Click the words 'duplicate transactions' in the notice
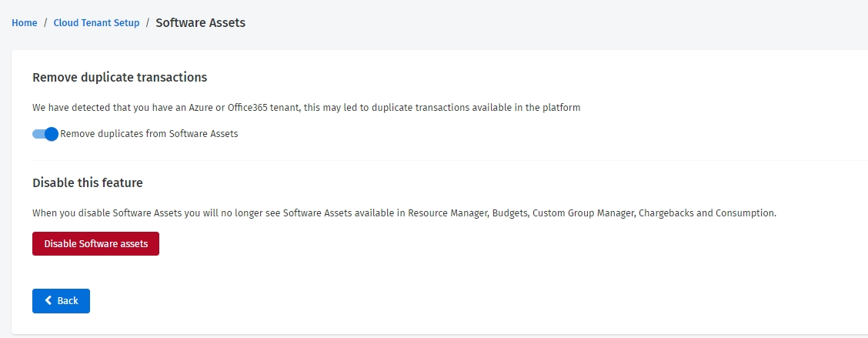The width and height of the screenshot is (868, 338). [x=419, y=108]
